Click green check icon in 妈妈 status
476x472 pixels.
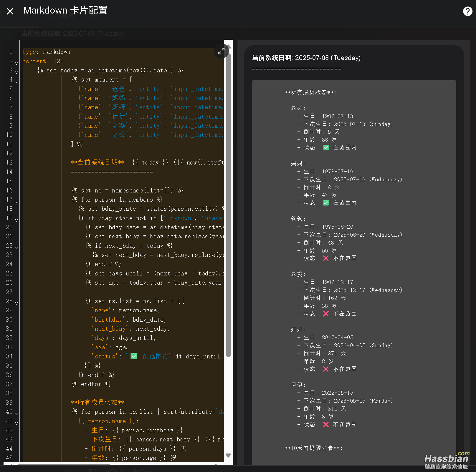[326, 203]
